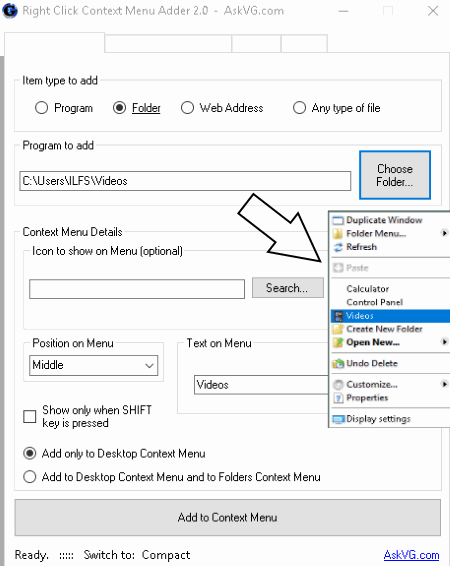Screen dimensions: 450x566
Task: Click the Open New icon
Action: tap(338, 343)
